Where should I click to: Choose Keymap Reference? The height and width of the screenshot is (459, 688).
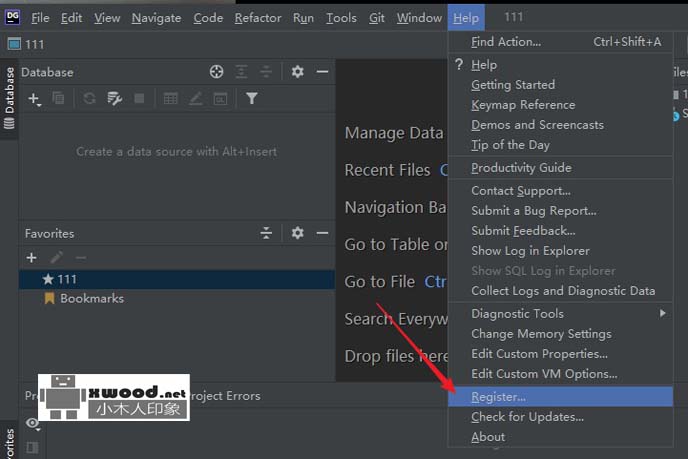point(560,105)
